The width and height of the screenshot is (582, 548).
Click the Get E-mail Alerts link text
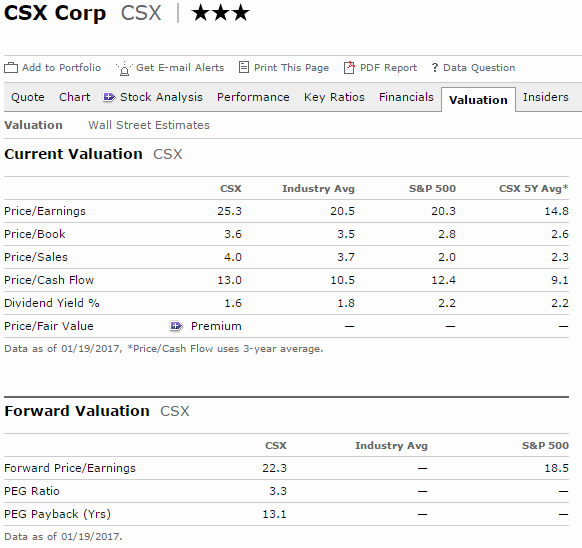tap(180, 68)
